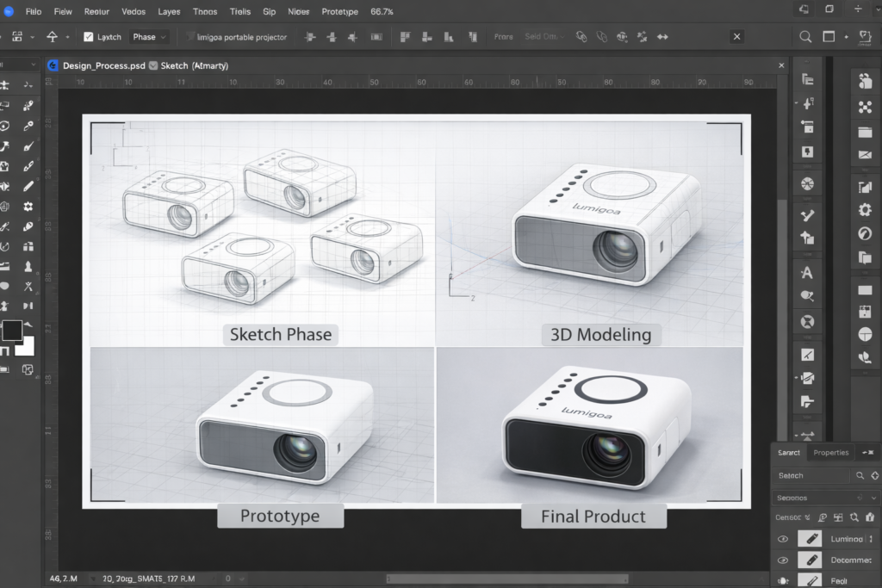Viewport: 882px width, 588px height.
Task: Click the search magnifier icon in options bar
Action: 805,37
